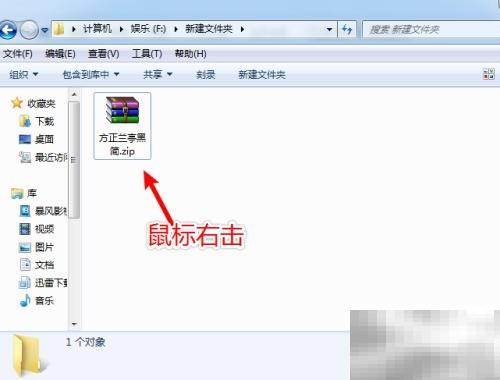Click the navigation pane scroll up arrow
The width and height of the screenshot is (500, 380).
[74, 94]
